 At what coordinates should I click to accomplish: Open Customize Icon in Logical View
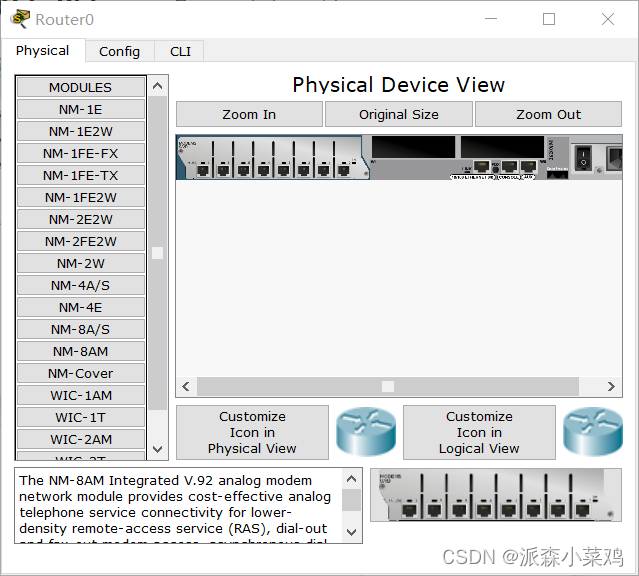point(479,433)
